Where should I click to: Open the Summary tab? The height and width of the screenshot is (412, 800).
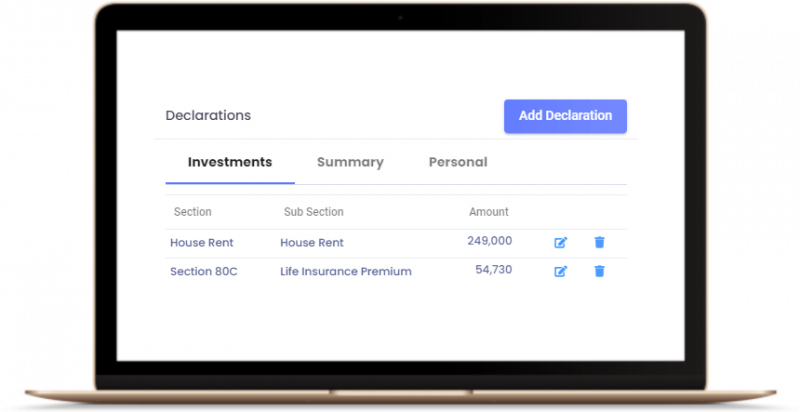350,162
